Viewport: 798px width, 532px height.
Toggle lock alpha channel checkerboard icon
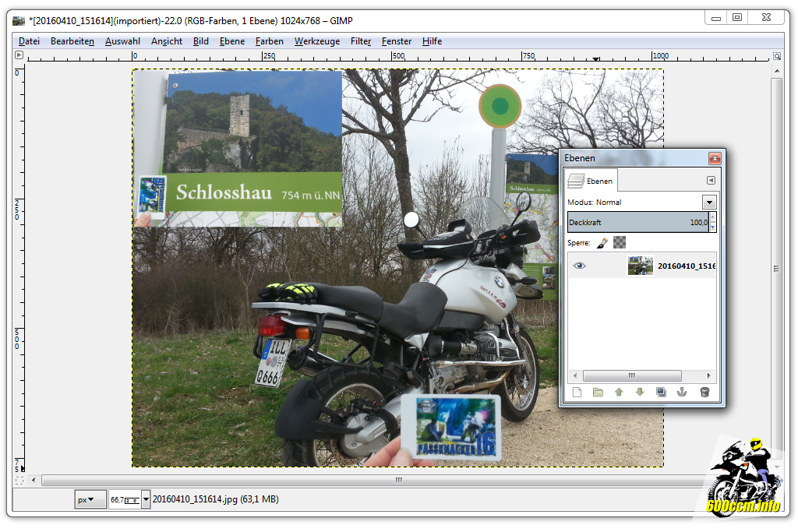[620, 243]
